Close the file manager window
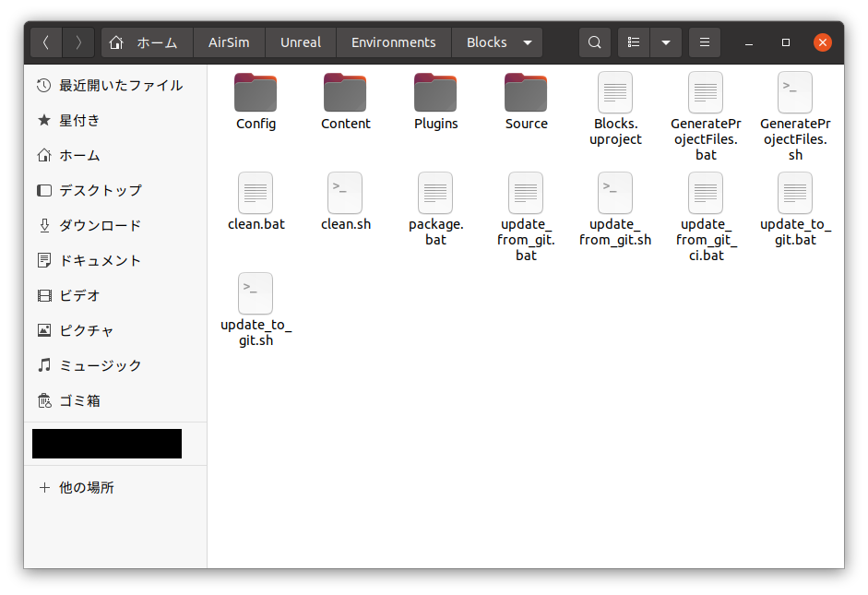This screenshot has height=595, width=868. pyautogui.click(x=823, y=42)
